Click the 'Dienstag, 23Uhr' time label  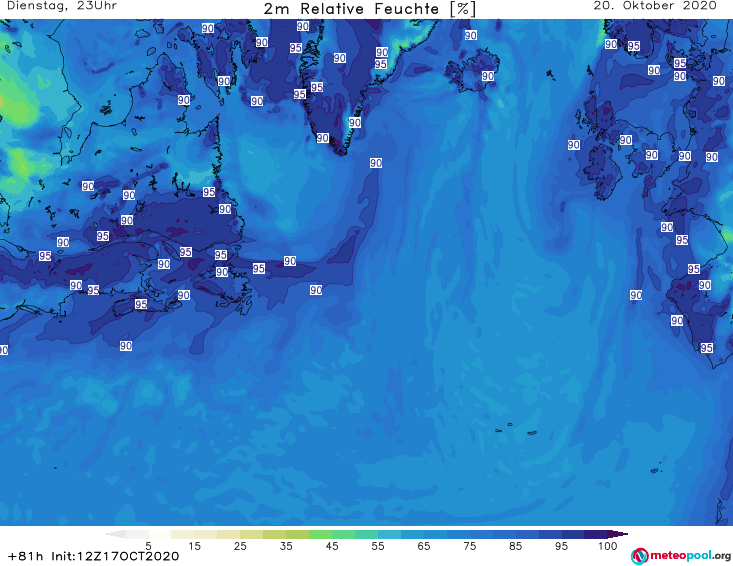[x=62, y=6]
